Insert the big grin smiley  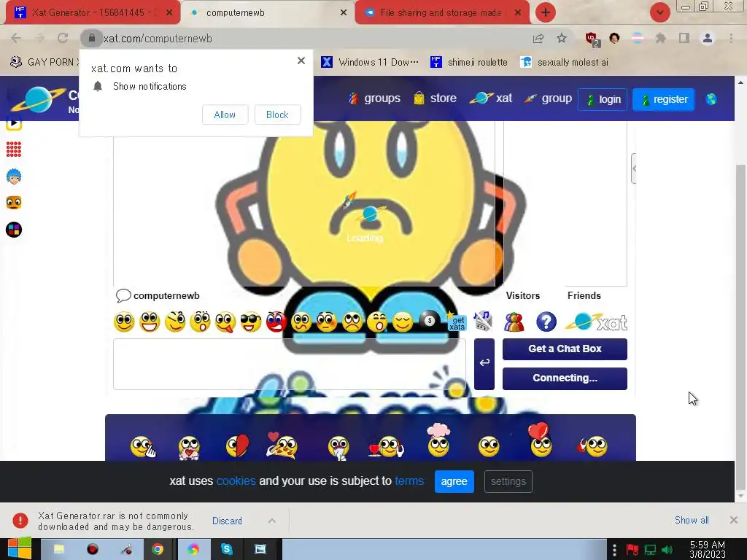coord(150,322)
